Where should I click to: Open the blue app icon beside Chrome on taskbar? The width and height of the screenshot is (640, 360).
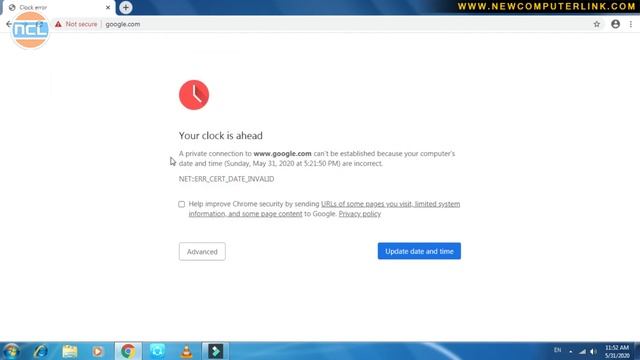coord(157,351)
